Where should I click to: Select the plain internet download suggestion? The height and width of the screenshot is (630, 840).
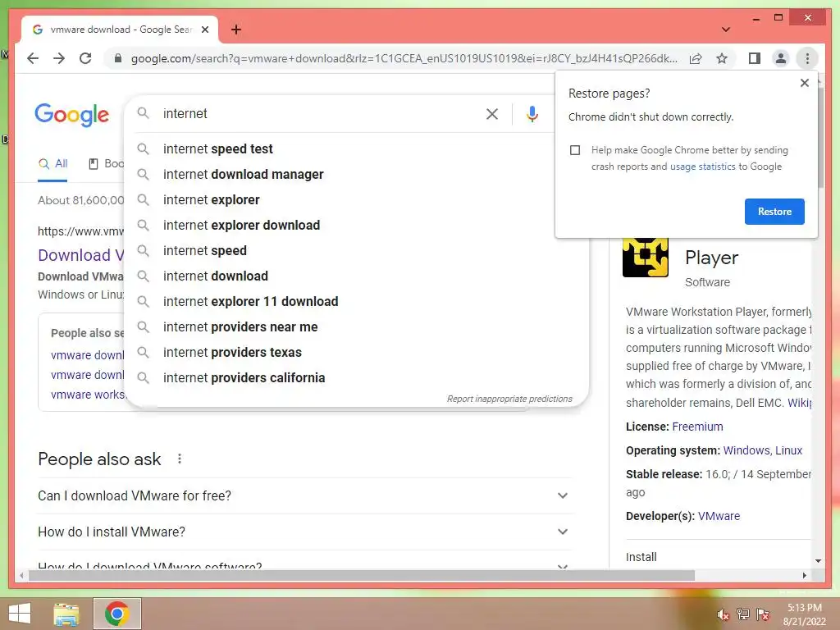point(356,276)
